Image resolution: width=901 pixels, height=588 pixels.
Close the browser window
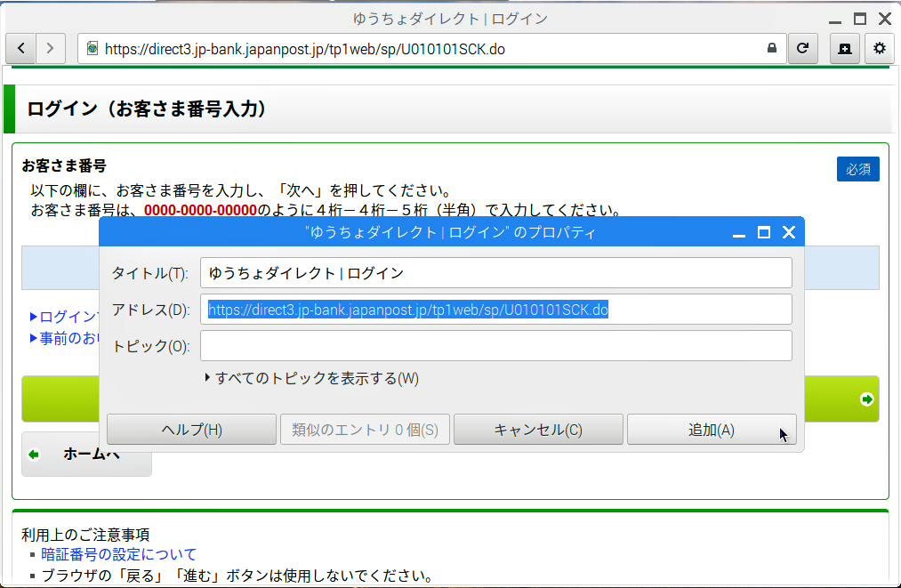(x=885, y=19)
